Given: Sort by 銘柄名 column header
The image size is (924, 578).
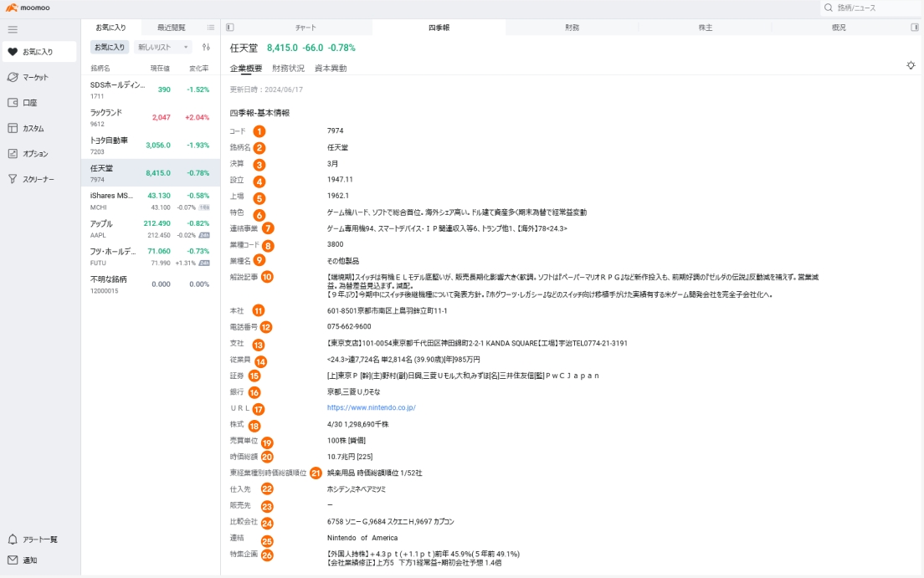Looking at the screenshot, I should point(100,69).
